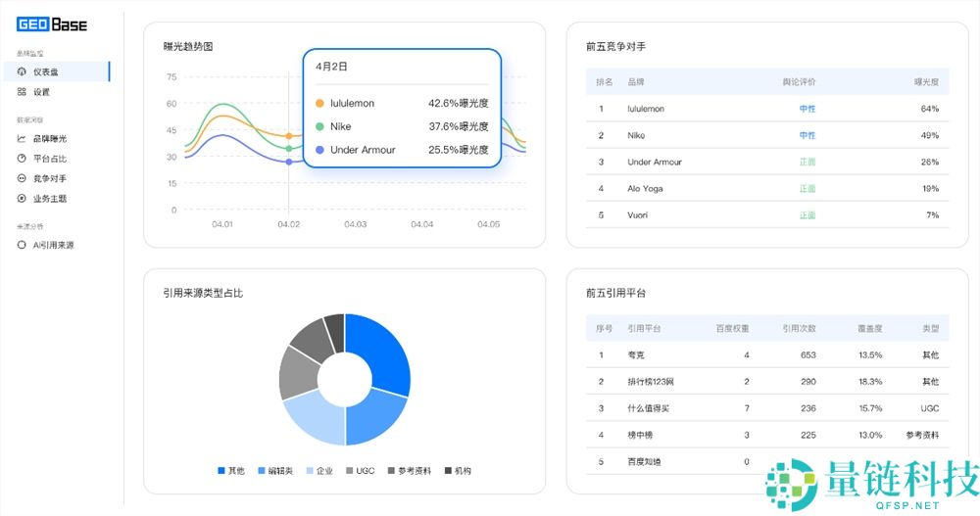Viewport: 980px width, 516px height.
Task: Click the 引用次数 column header
Action: [x=800, y=329]
